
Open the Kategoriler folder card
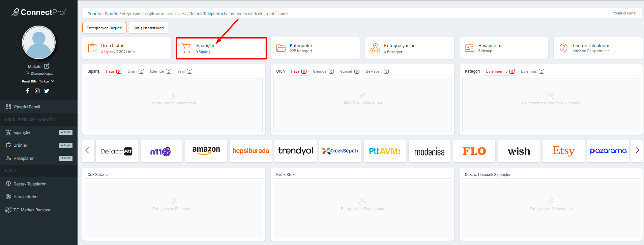315,48
